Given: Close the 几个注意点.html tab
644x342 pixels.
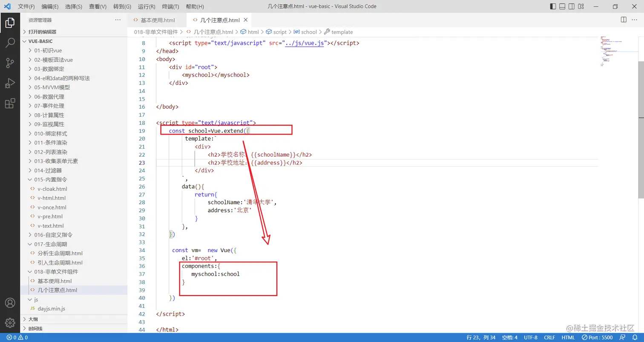Looking at the screenshot, I should 246,20.
